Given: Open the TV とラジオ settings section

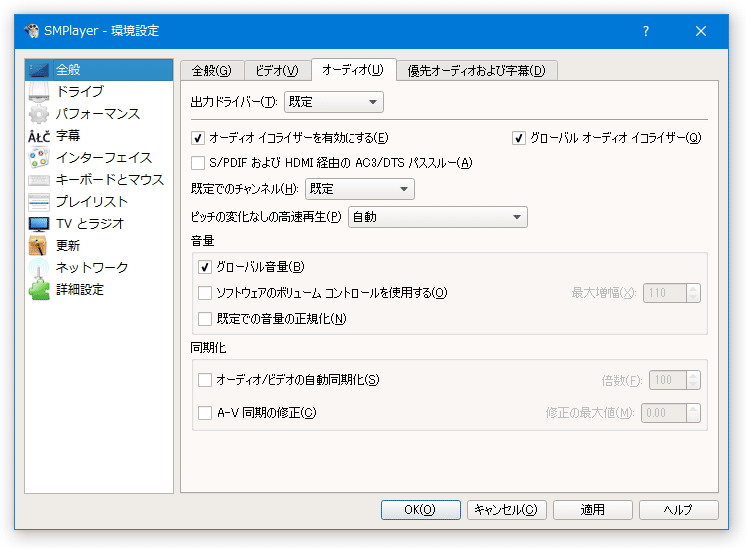Looking at the screenshot, I should 99,224.
